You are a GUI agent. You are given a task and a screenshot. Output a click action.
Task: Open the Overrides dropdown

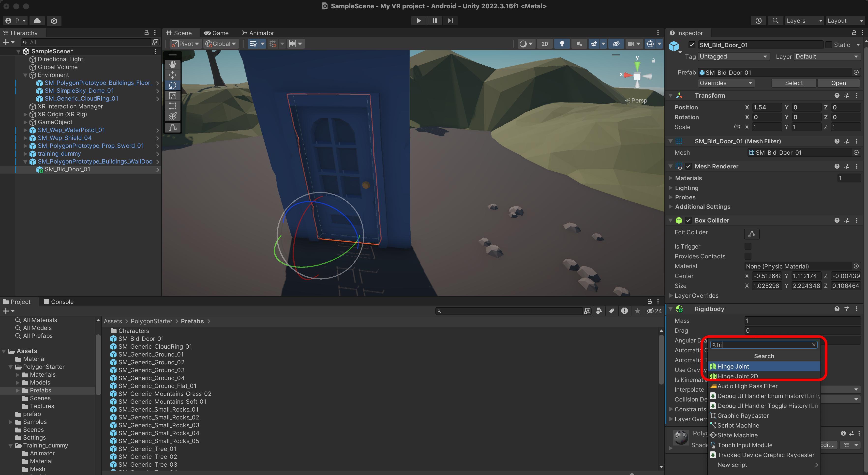[x=726, y=83]
